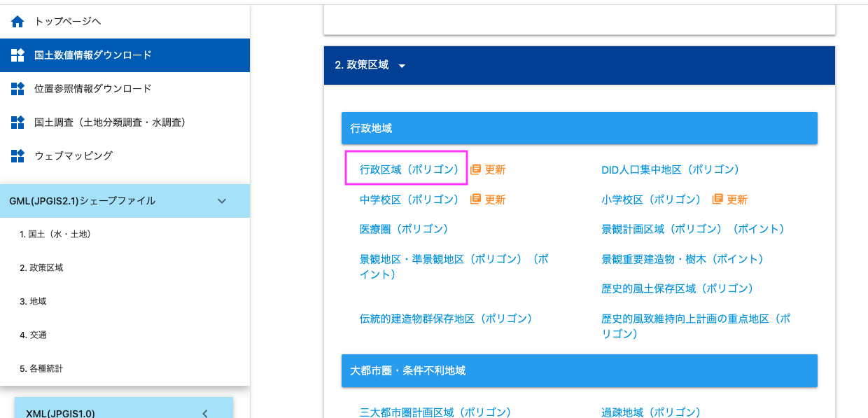Collapse the 2. 政策区域 header dropdown arrow
This screenshot has height=418, width=868.
point(402,66)
